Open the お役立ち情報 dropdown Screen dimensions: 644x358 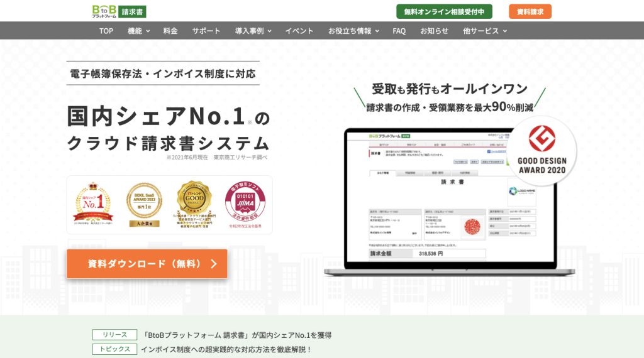(353, 31)
